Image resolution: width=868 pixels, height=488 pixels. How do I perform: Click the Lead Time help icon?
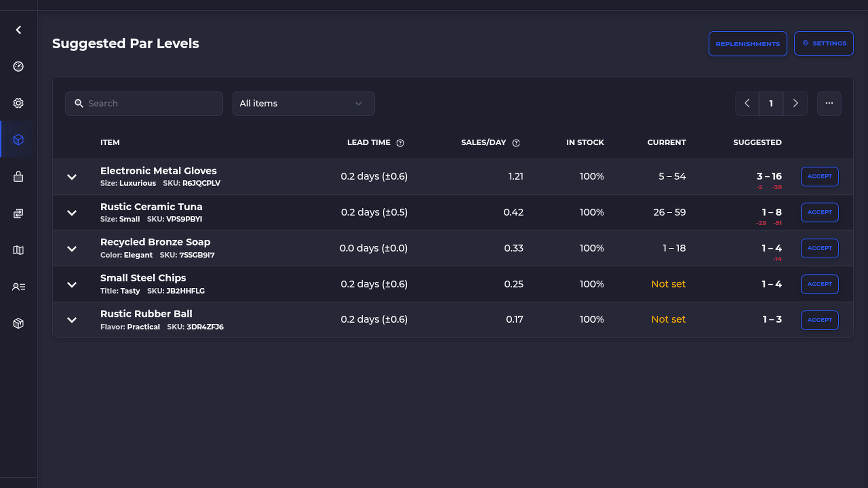pos(400,143)
